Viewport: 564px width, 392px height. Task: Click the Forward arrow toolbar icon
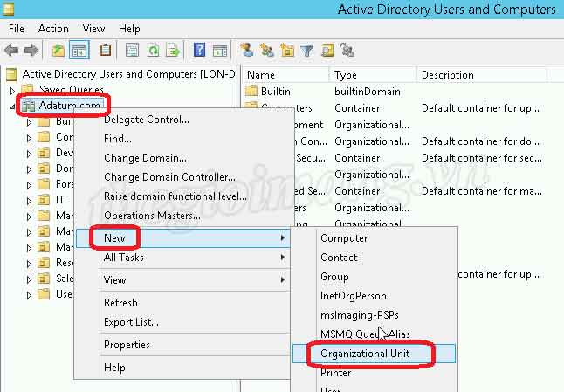click(31, 50)
